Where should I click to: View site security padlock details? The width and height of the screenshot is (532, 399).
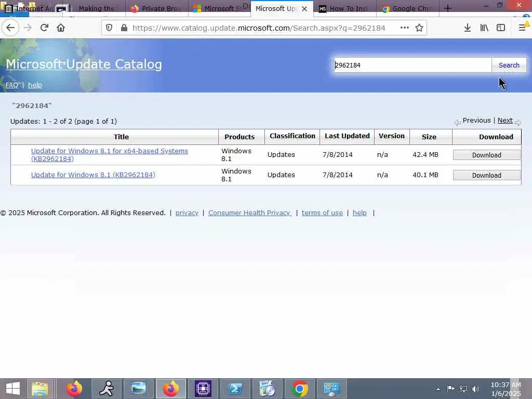point(124,28)
